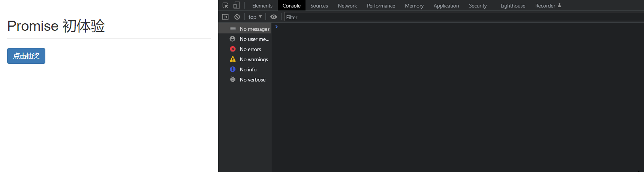
Task: Create live expression with the eye icon
Action: coord(274,17)
